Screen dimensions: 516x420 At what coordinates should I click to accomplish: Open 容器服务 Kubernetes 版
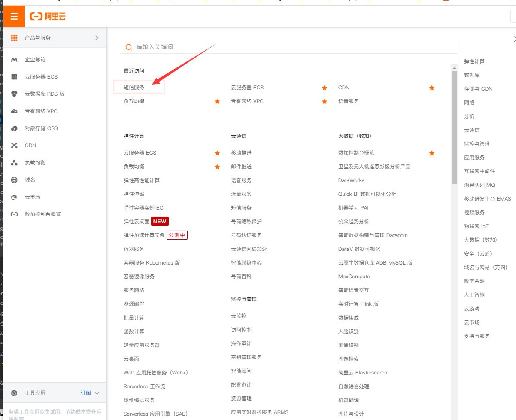tap(152, 263)
